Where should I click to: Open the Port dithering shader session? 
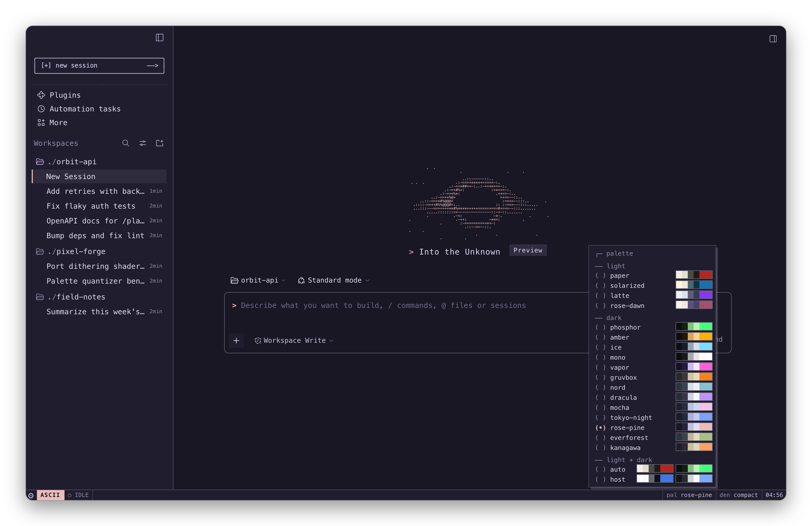point(99,266)
